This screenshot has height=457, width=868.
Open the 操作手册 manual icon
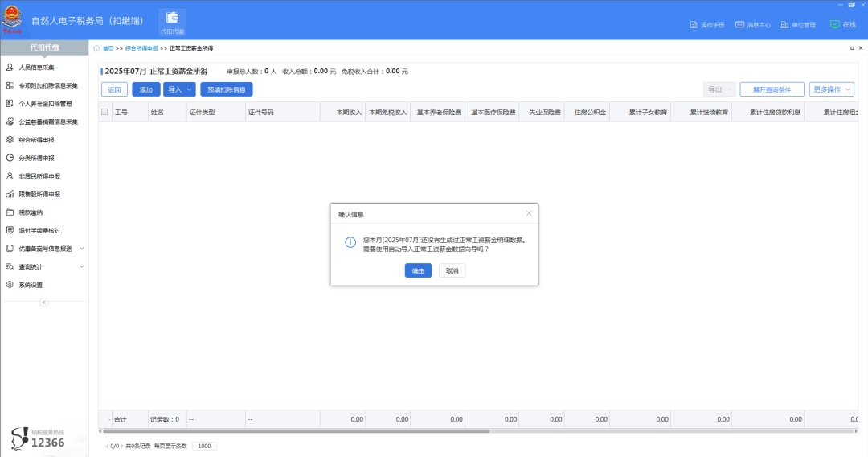694,25
